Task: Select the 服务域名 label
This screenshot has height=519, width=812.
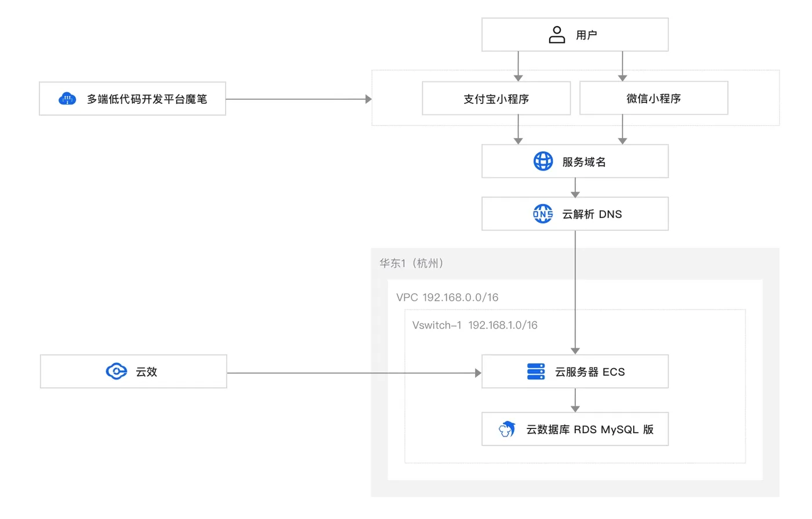Action: point(584,162)
